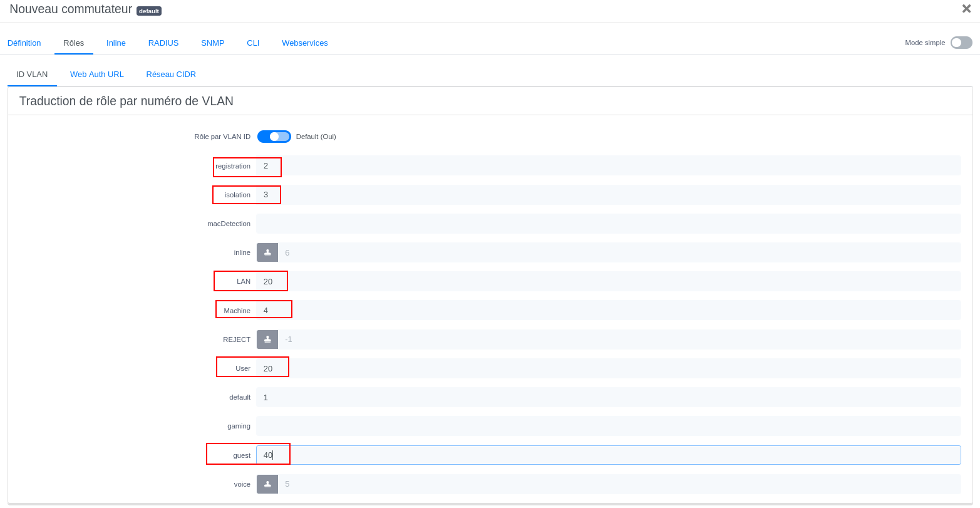Click the voice VLAN field showing 5

[619, 484]
